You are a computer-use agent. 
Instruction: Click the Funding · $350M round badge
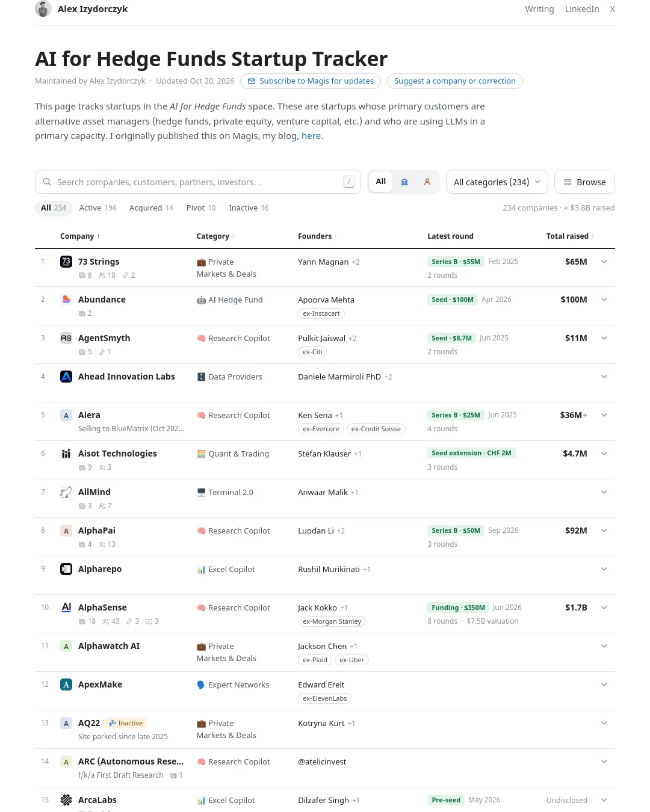[458, 607]
